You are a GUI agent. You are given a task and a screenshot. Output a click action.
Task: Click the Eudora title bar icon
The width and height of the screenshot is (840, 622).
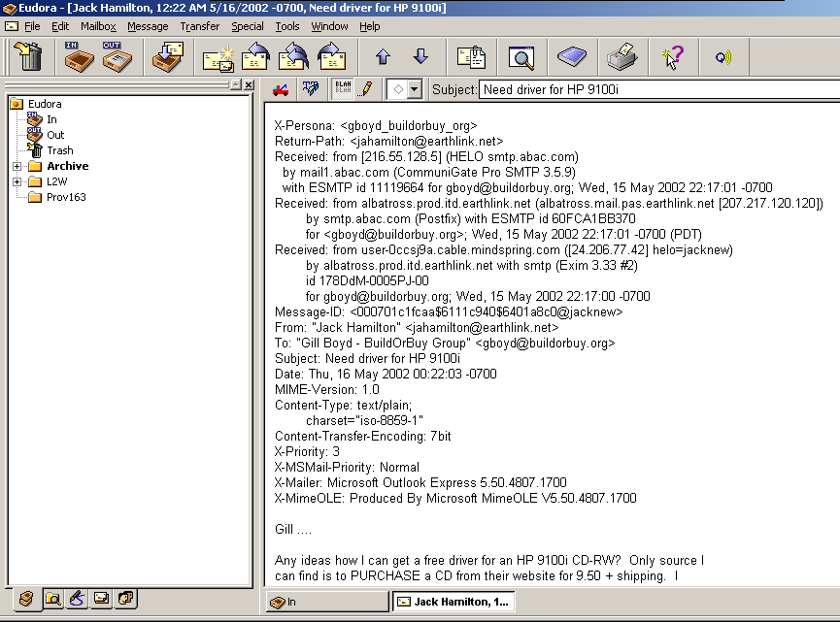pyautogui.click(x=10, y=8)
